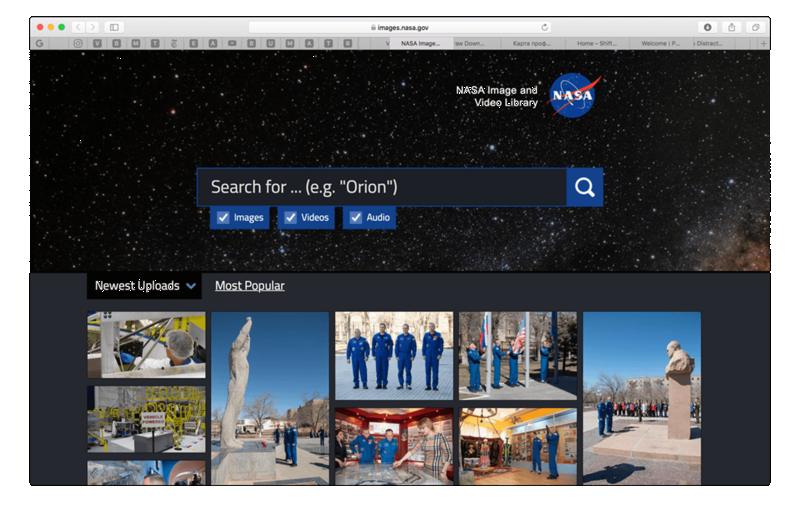
Task: Click the NASA Image and Video Library title
Action: (x=496, y=96)
